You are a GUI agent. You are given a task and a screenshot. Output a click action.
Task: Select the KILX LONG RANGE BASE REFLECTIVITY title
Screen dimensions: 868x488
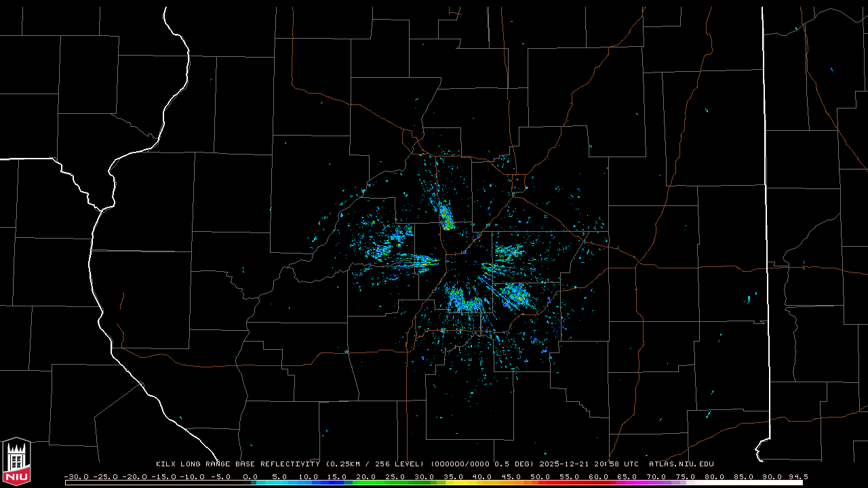point(237,464)
